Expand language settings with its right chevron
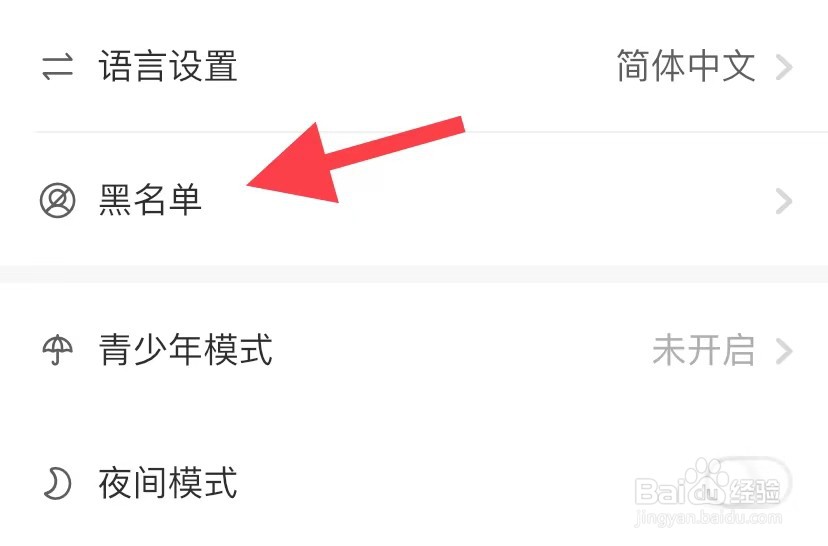The image size is (828, 546). (784, 68)
